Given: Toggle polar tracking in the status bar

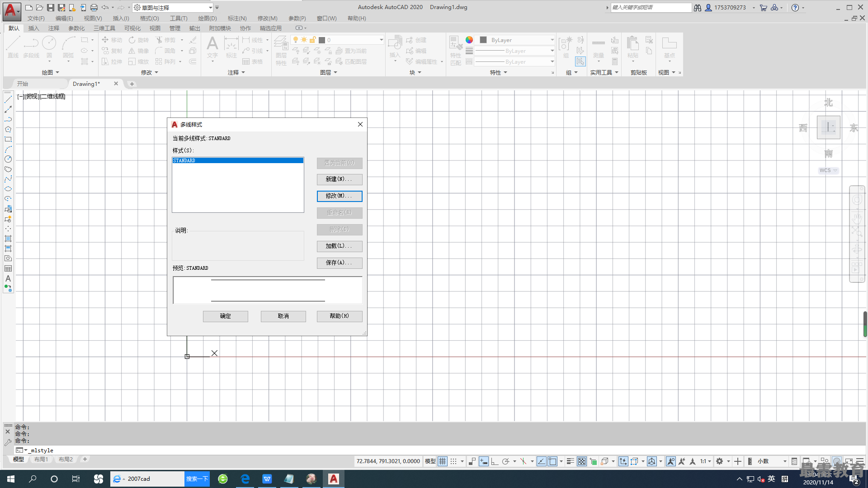Looking at the screenshot, I should [506, 461].
